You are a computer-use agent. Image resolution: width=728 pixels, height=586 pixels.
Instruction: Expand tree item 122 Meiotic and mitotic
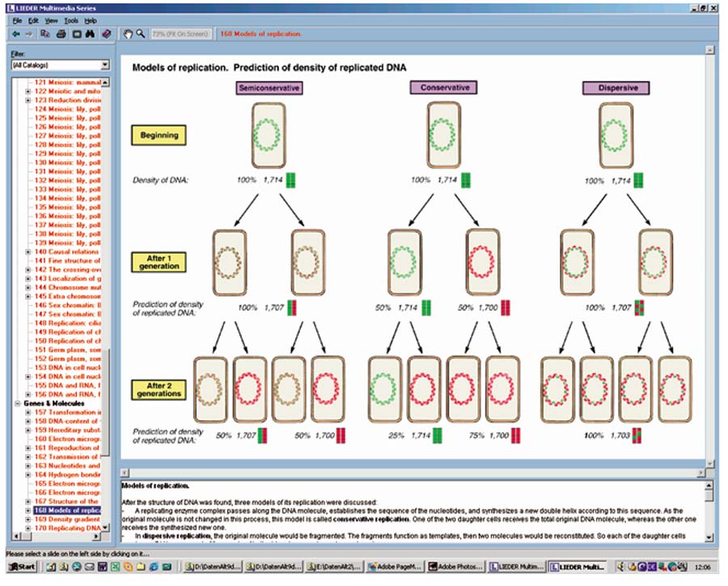pyautogui.click(x=28, y=91)
